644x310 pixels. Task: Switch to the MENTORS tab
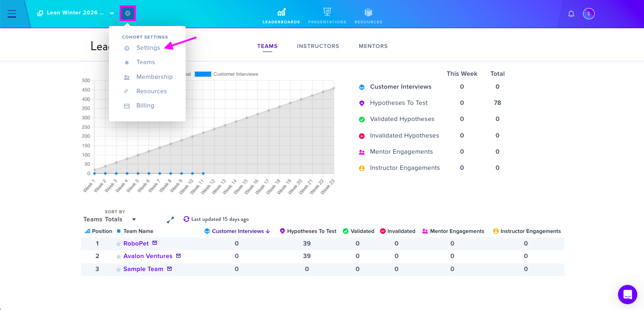point(373,46)
